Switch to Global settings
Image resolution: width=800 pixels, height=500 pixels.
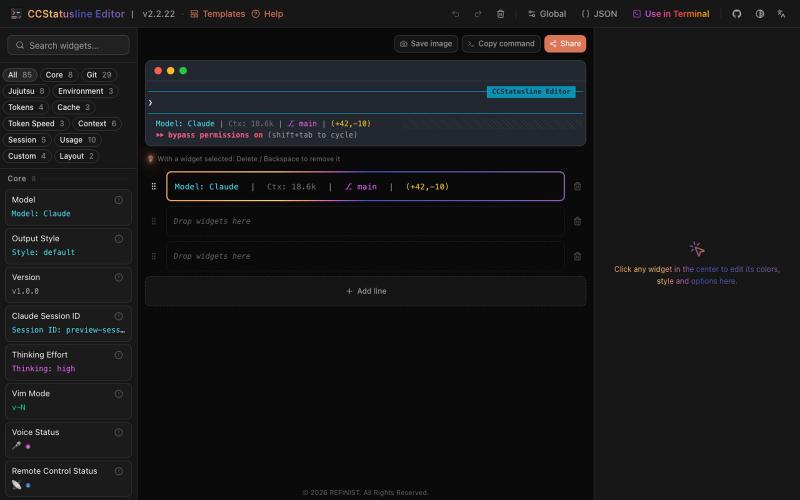click(547, 14)
